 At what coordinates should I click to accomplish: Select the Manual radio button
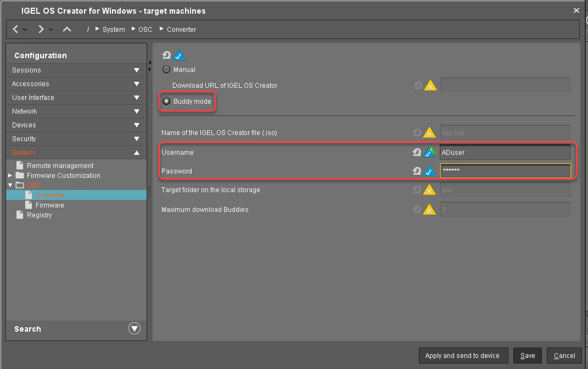click(x=165, y=69)
